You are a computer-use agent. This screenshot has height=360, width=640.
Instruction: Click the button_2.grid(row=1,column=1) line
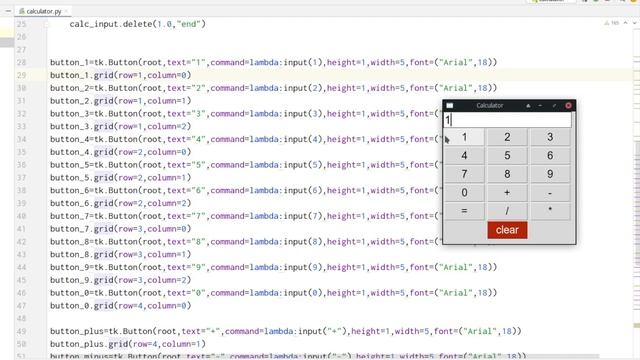pos(120,101)
